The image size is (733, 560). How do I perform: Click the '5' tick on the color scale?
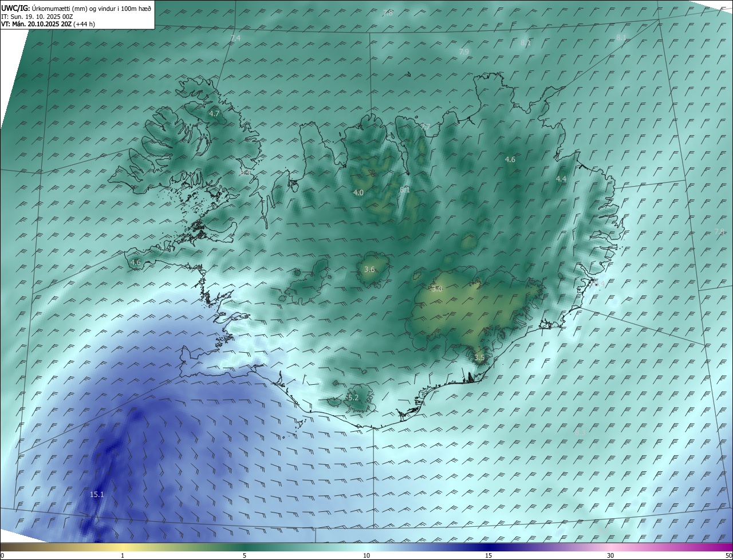pos(245,555)
